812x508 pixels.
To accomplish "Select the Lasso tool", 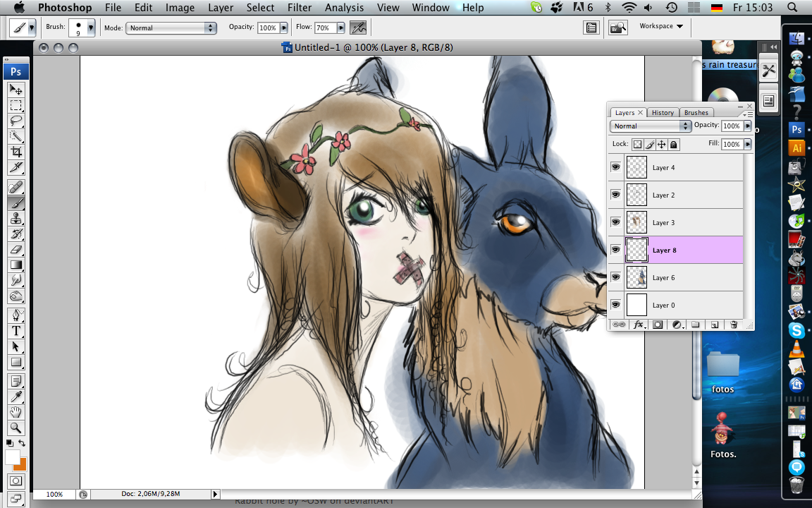I will 16,121.
